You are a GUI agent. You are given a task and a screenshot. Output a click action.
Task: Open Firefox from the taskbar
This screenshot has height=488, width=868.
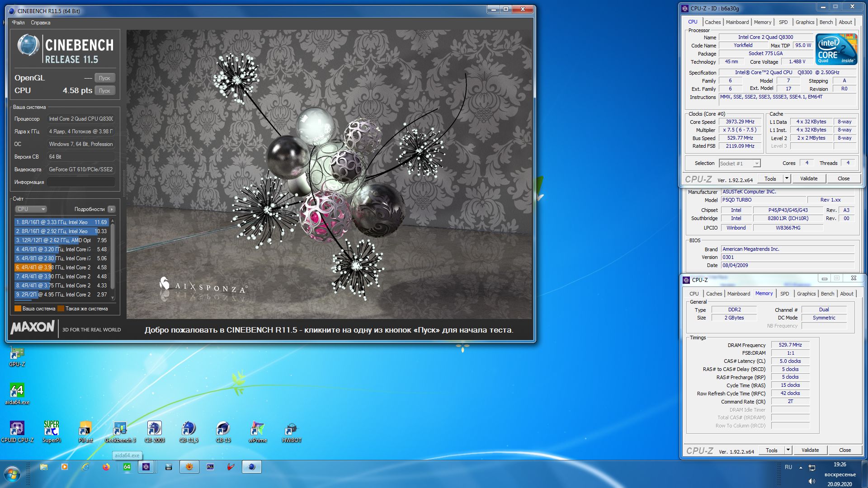[106, 467]
